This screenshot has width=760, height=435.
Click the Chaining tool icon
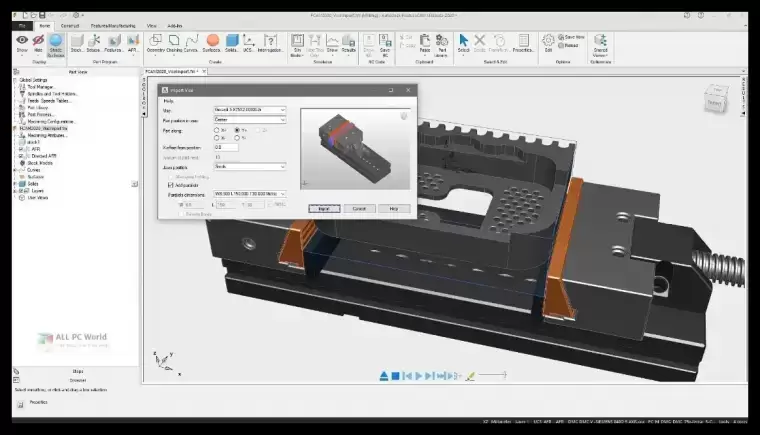[x=174, y=40]
